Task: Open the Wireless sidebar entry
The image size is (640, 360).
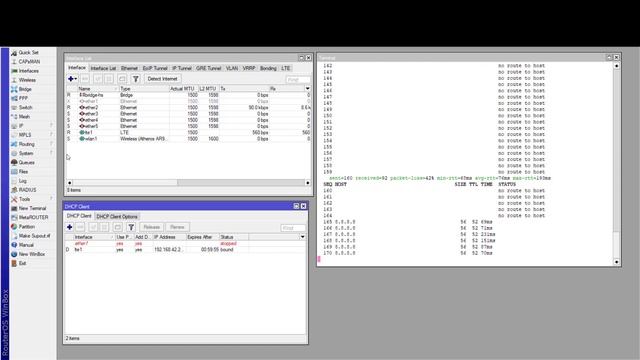Action: click(27, 80)
